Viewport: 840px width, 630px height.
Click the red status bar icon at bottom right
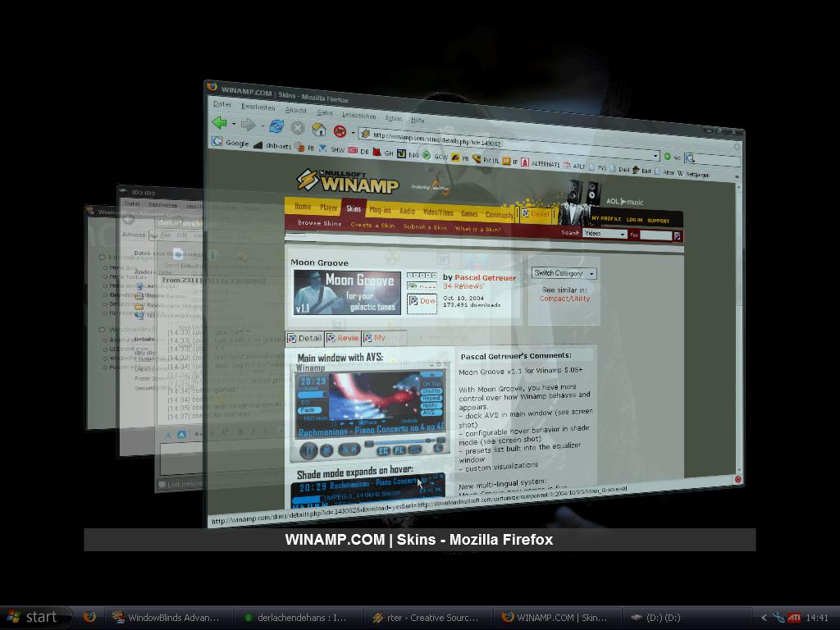[737, 479]
